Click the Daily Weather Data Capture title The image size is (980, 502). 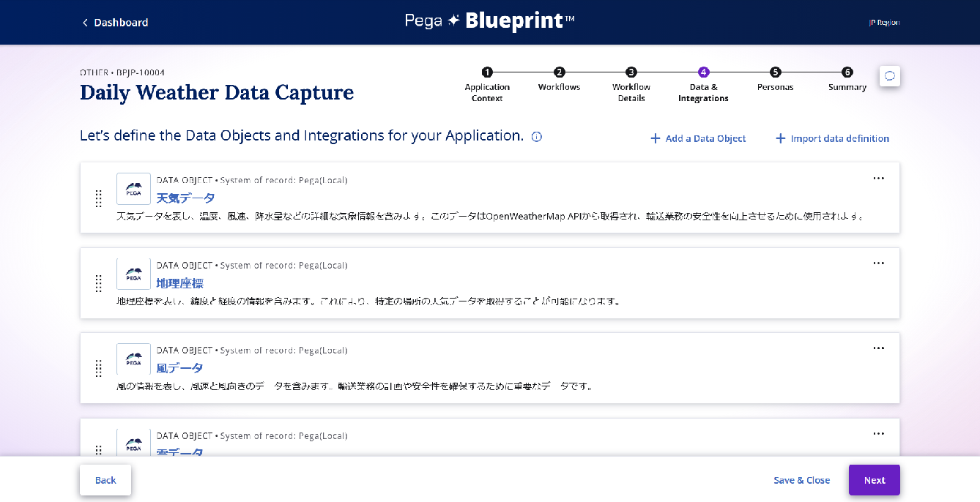[x=217, y=93]
